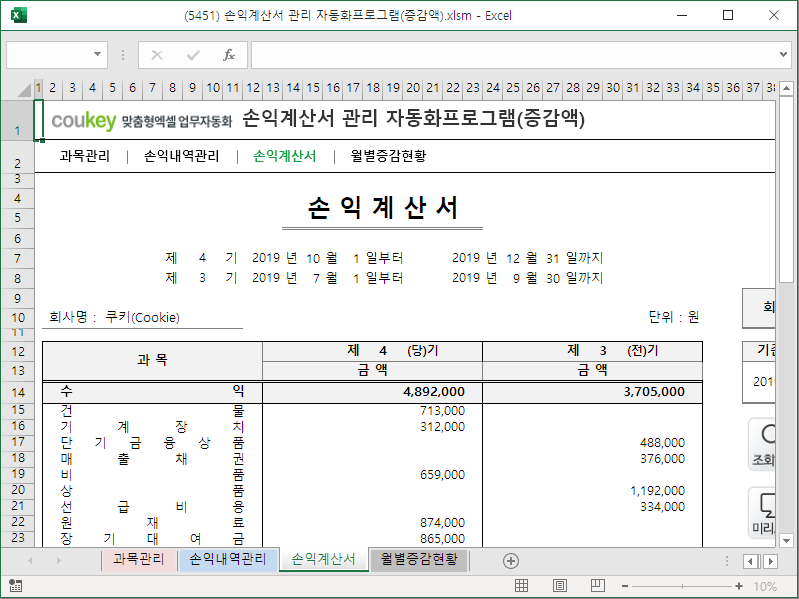Click the Excel application icon in title bar
Viewport: 799px width, 599px height.
pos(18,15)
